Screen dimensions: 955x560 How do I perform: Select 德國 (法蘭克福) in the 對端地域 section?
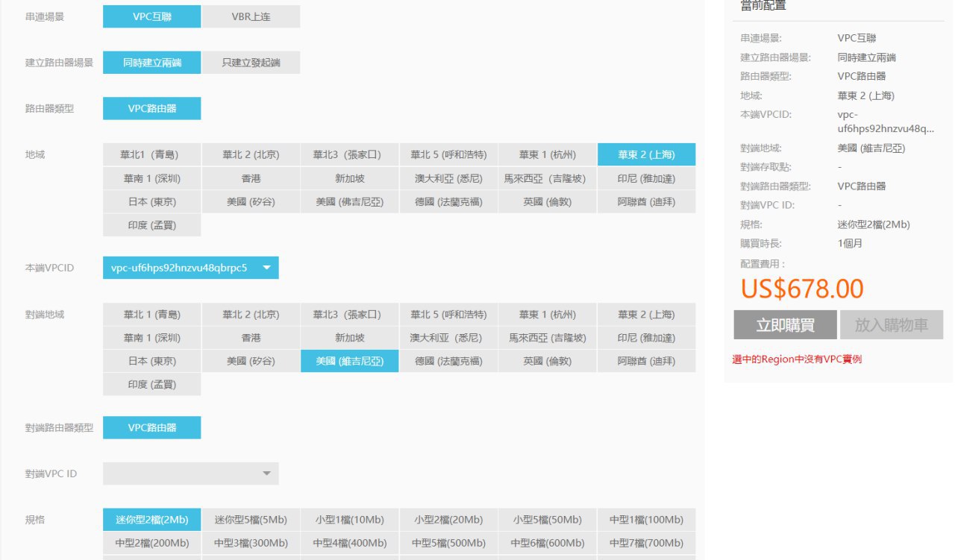(448, 361)
